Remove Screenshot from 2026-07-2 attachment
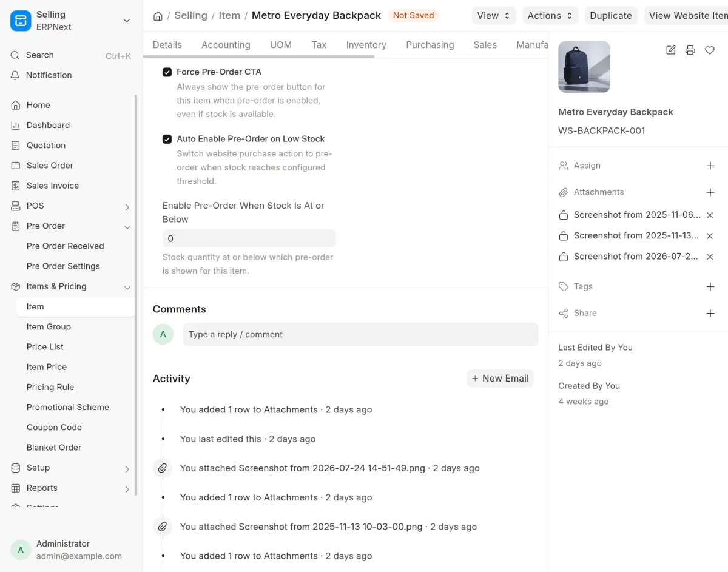The height and width of the screenshot is (572, 728). tap(710, 257)
